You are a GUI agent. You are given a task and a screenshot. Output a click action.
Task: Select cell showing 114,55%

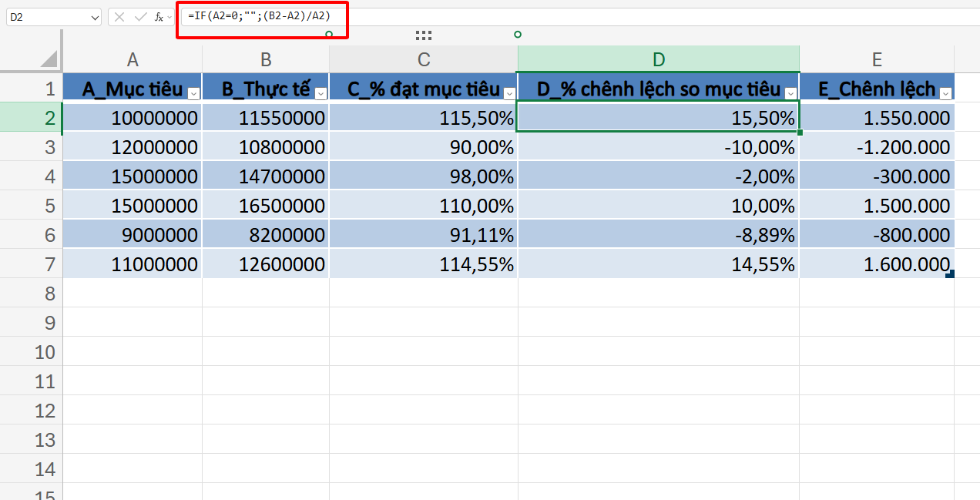click(424, 263)
